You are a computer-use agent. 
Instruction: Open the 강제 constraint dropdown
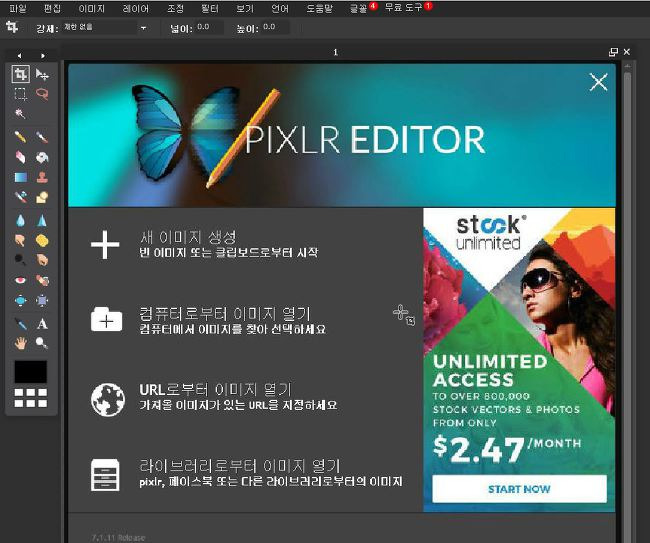tap(105, 28)
